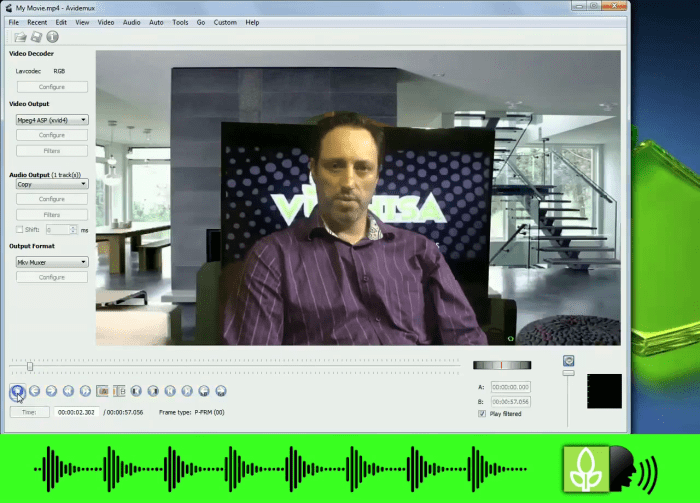Screen dimensions: 700x503
Task: Expand the Mkv Muxer output format dropdown
Action: click(x=52, y=262)
